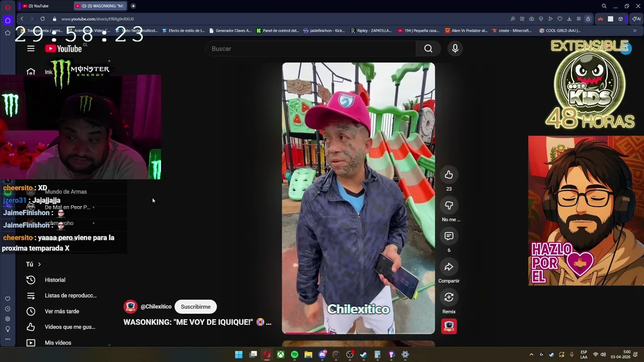
Task: Open the Chilexitico channel avatar
Action: point(130,307)
